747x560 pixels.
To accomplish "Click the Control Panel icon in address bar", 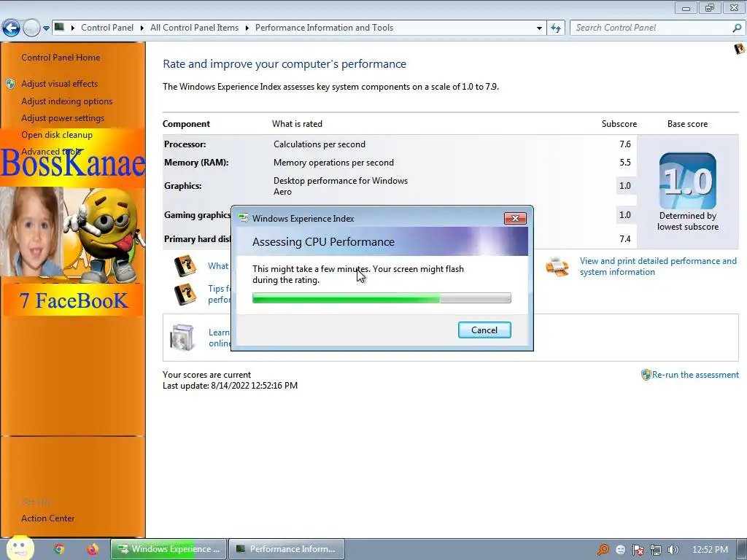I will [x=60, y=27].
